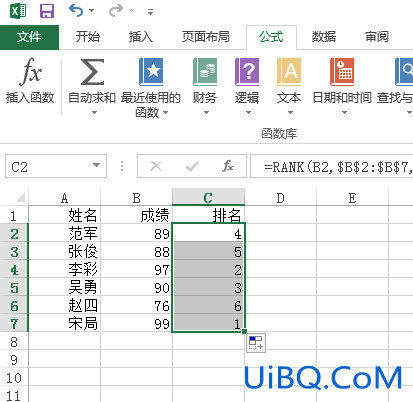The image size is (413, 402).
Task: Confirm the formula entry with checkmark
Action: [x=192, y=166]
